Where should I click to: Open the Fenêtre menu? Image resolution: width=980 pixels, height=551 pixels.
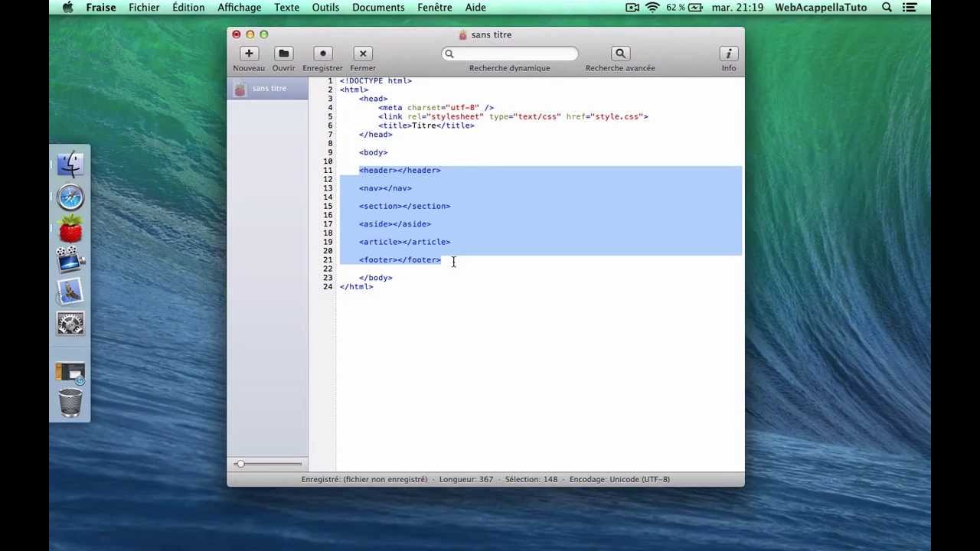[435, 8]
